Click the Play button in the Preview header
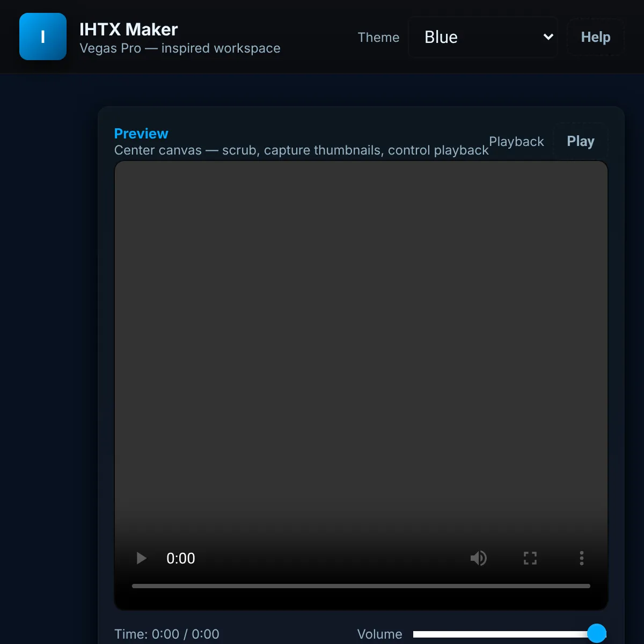644x644 pixels. 581,141
